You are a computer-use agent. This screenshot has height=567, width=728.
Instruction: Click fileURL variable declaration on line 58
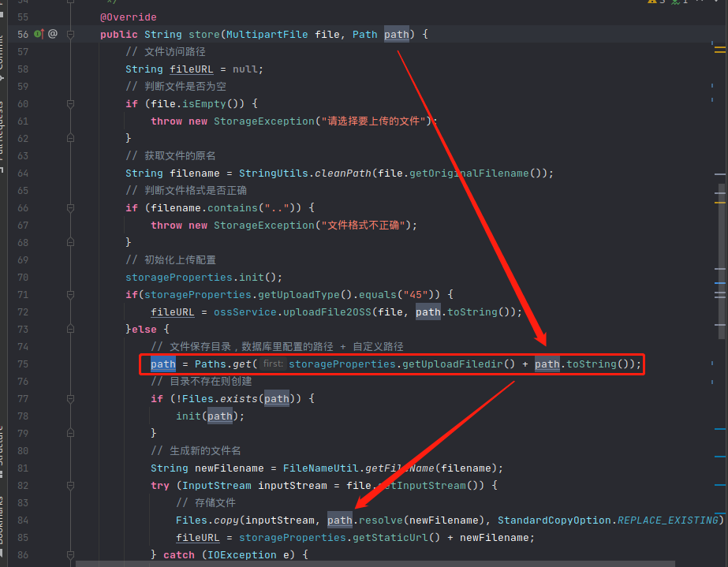pos(192,69)
